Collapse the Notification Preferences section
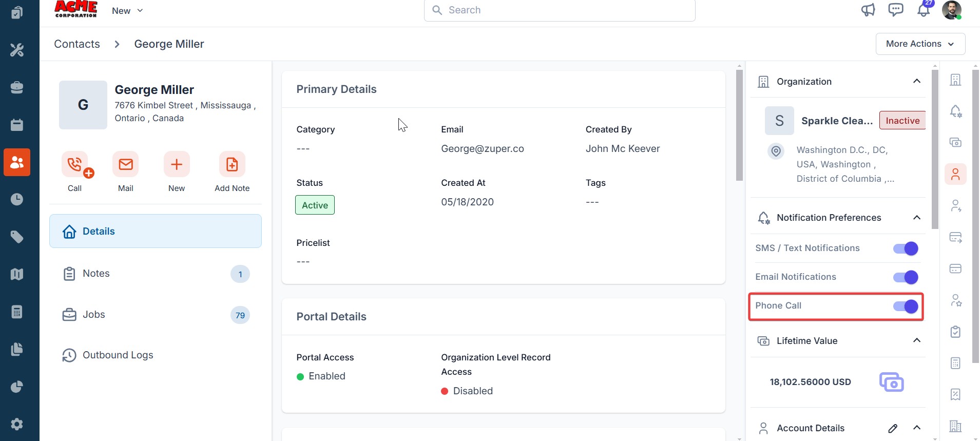The image size is (980, 441). point(917,218)
